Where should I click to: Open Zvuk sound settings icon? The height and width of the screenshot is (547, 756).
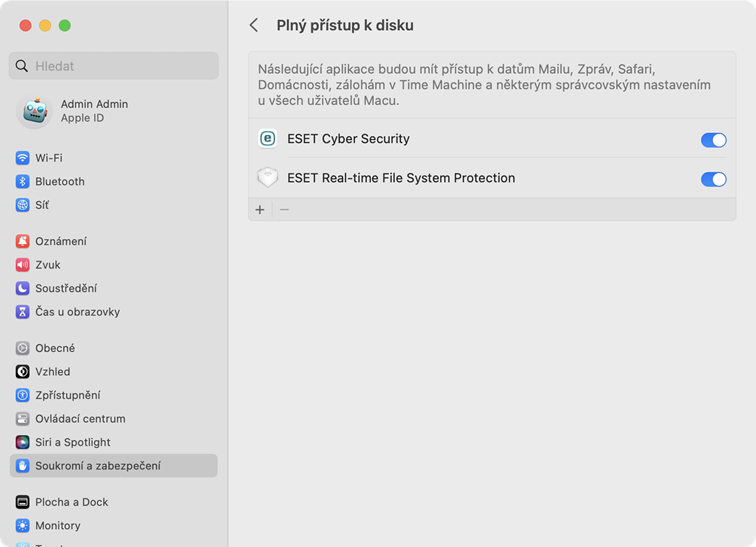click(23, 265)
